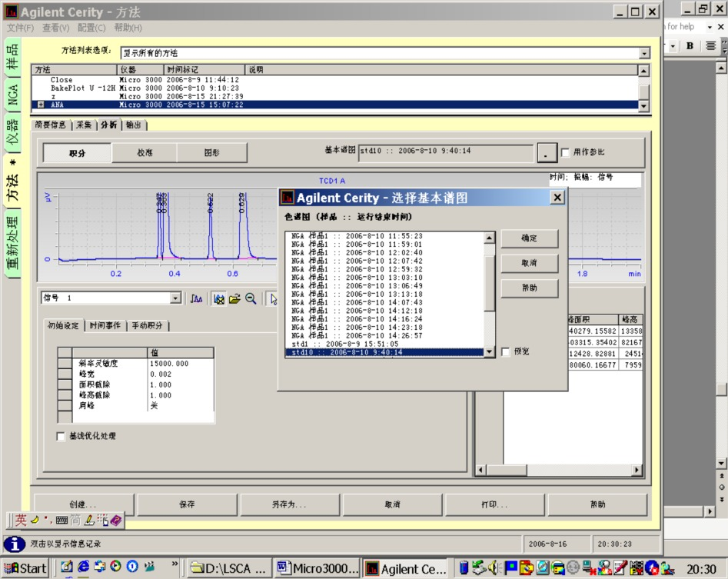Viewport: 728px width, 579px height.
Task: Open the 信号 1 signal dropdown
Action: pos(175,298)
